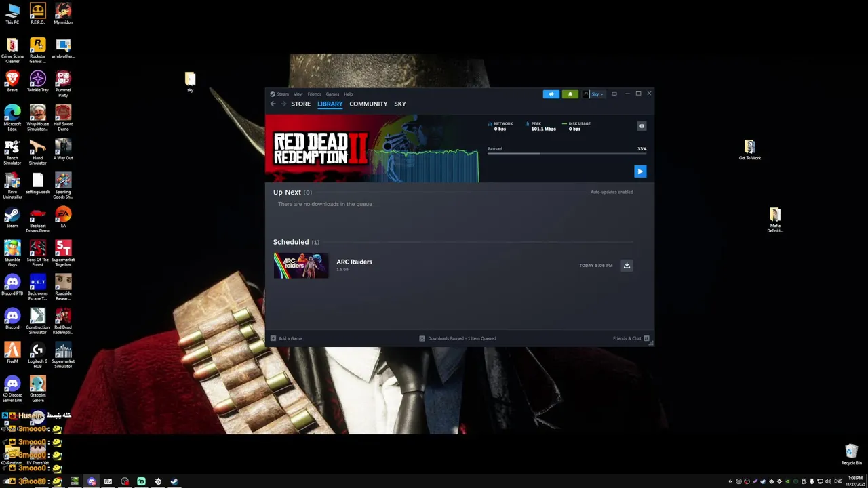
Task: Select the Recycle Bin icon
Action: (851, 454)
